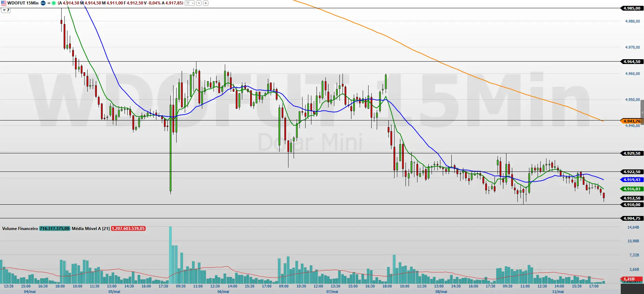The width and height of the screenshot is (644, 294).
Task: Open the dropdown arrow beside chart tools icon
Action: click(x=193, y=3)
